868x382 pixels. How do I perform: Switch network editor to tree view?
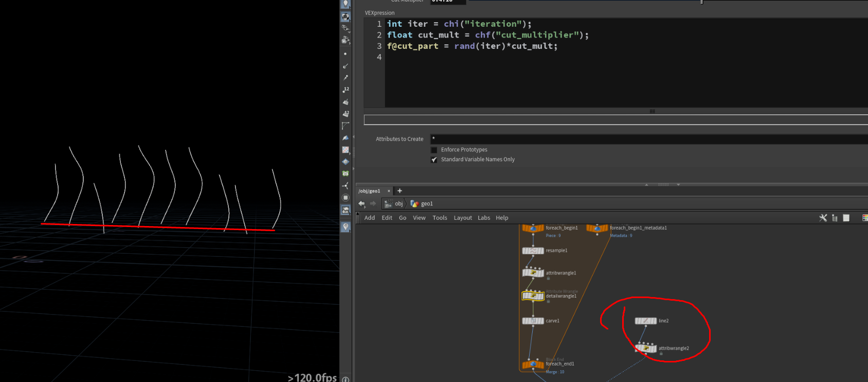point(835,218)
